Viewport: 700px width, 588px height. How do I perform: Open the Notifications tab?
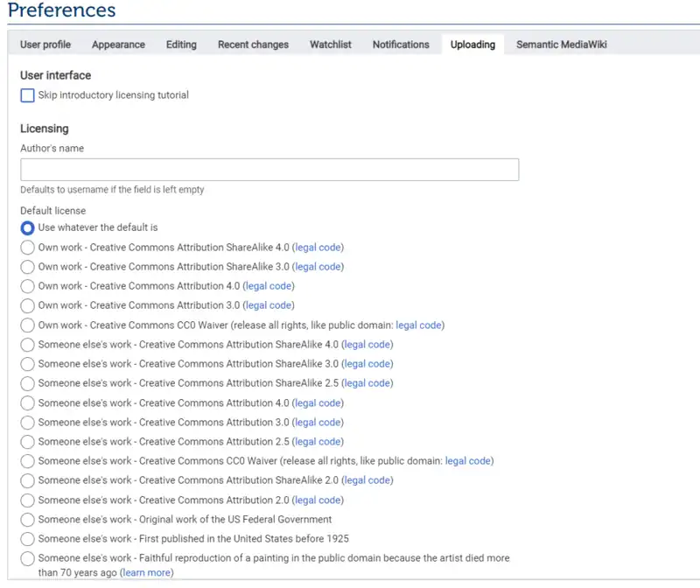pyautogui.click(x=401, y=45)
